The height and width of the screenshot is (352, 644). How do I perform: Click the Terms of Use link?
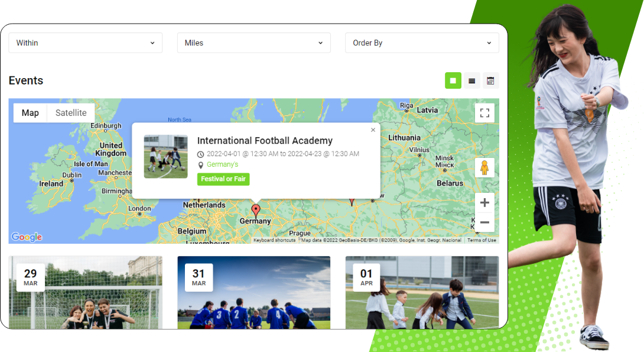pos(482,240)
